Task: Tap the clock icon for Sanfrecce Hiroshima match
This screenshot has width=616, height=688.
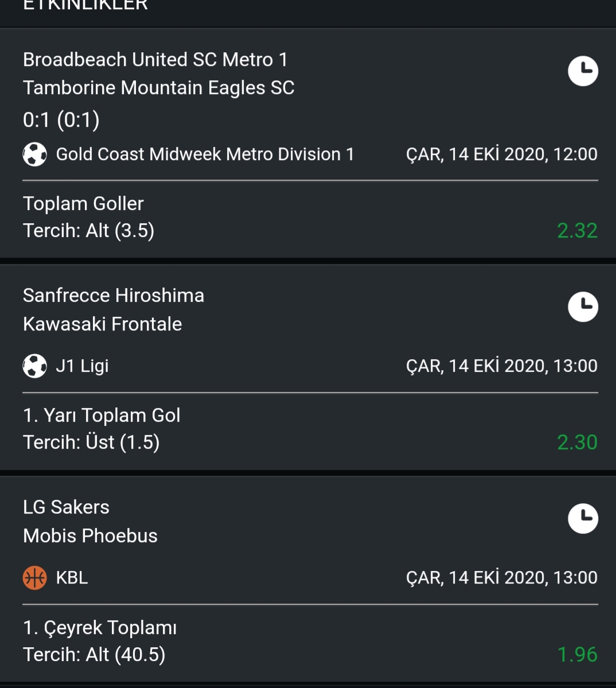Action: click(x=583, y=307)
